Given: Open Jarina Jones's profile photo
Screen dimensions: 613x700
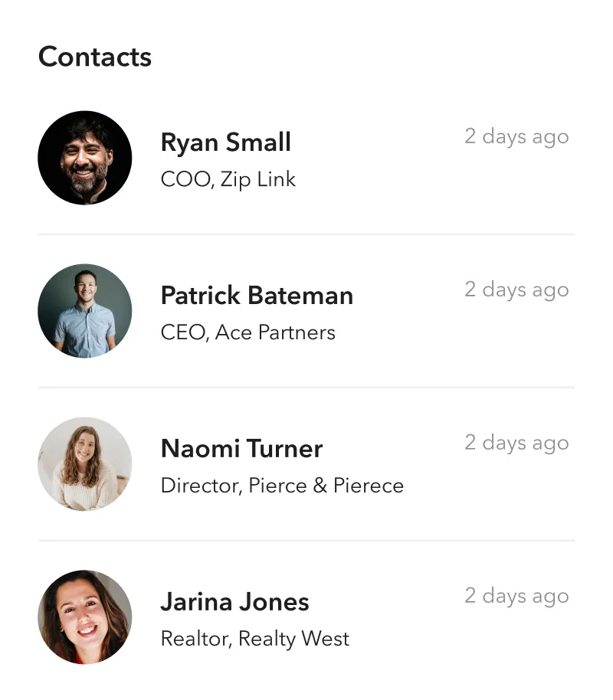Looking at the screenshot, I should 85,617.
